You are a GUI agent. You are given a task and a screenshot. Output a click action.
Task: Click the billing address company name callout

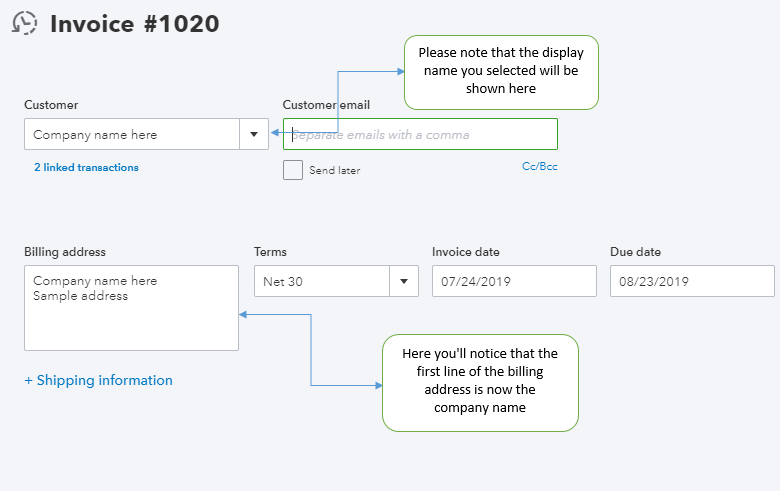480,382
